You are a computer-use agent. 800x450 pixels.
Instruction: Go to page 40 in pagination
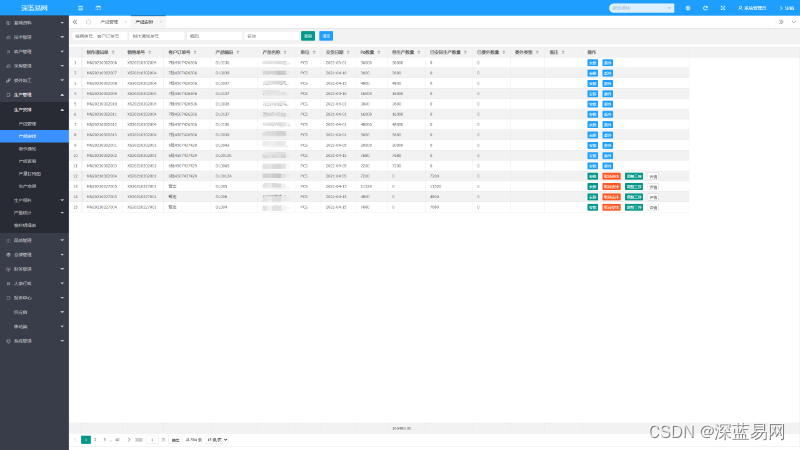tap(117, 440)
